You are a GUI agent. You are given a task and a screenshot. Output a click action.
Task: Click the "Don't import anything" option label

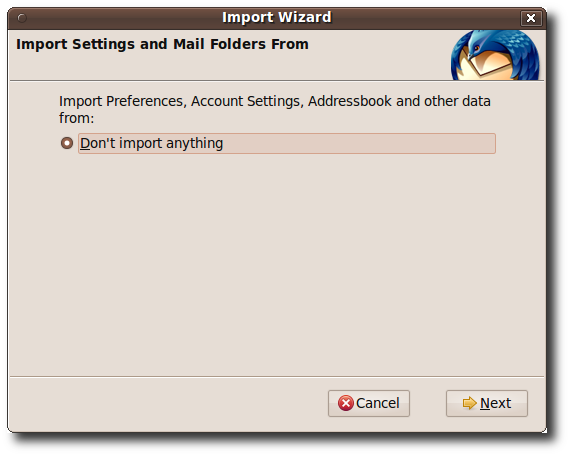point(151,143)
